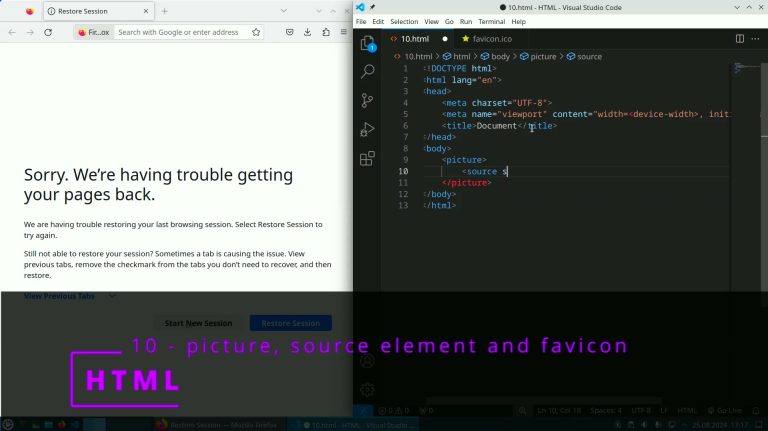
Task: Open VS Code Explorer view
Action: pos(367,44)
